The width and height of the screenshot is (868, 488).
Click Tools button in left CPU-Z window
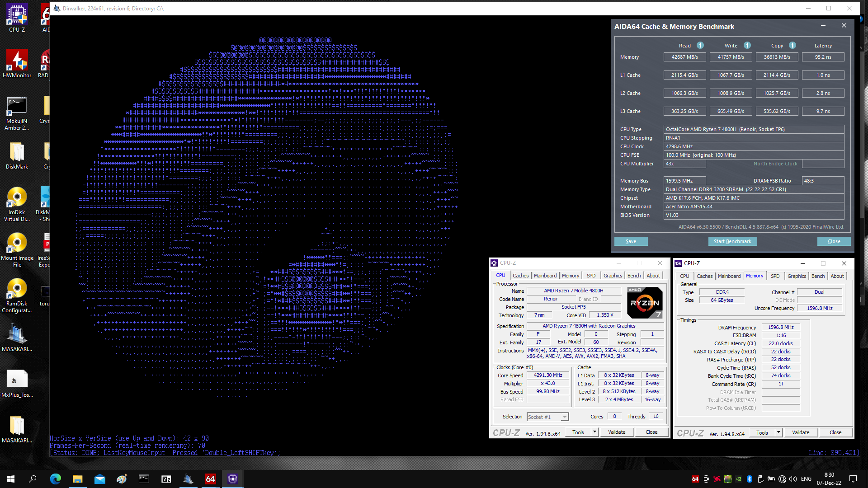point(578,432)
